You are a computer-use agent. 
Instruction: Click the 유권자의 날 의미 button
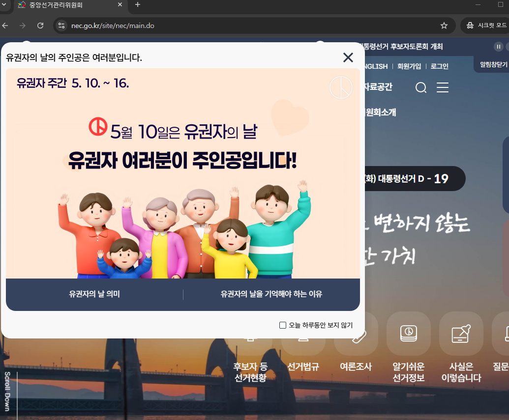tap(94, 293)
